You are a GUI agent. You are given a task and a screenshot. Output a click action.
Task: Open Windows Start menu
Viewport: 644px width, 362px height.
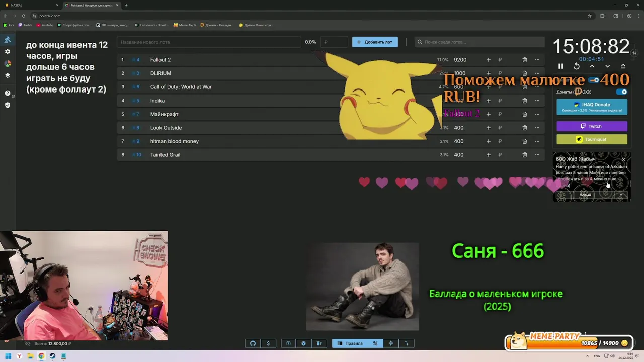click(x=9, y=356)
